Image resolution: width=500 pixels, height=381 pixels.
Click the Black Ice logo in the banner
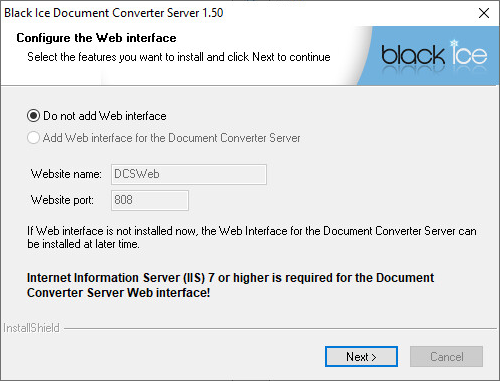(434, 54)
